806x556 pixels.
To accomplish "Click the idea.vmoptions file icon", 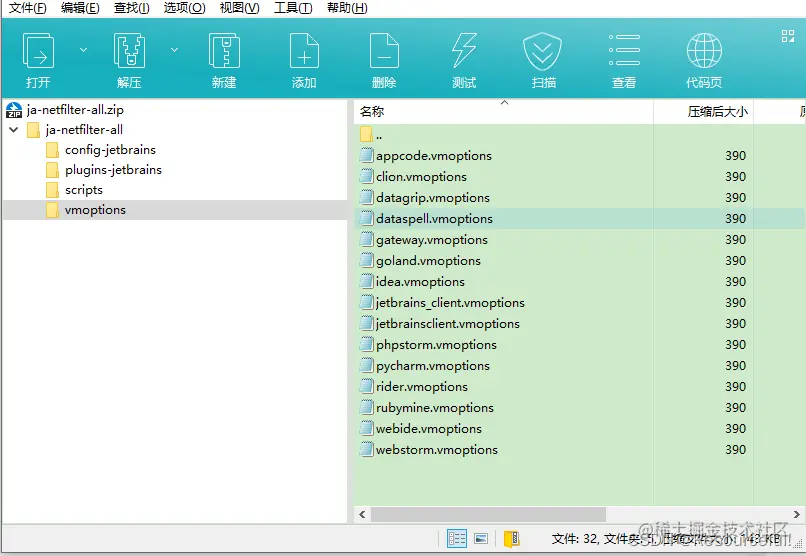I will [367, 281].
